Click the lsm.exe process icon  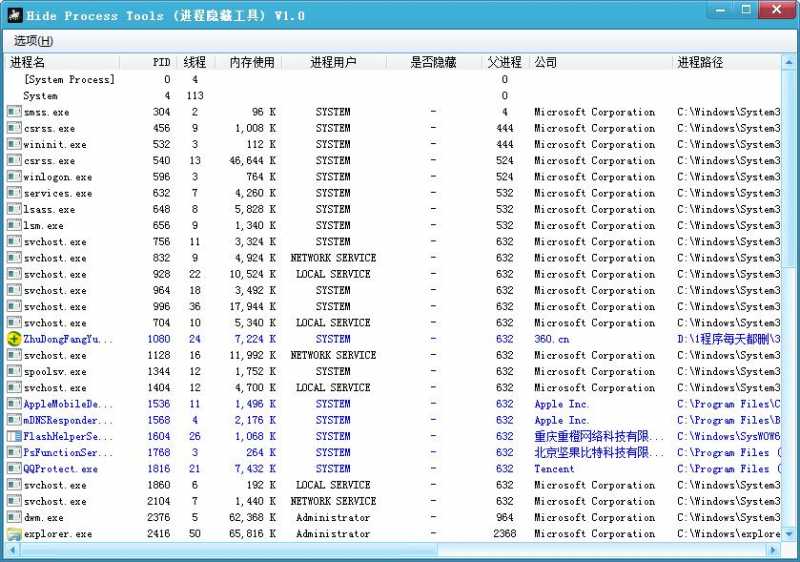[14, 225]
